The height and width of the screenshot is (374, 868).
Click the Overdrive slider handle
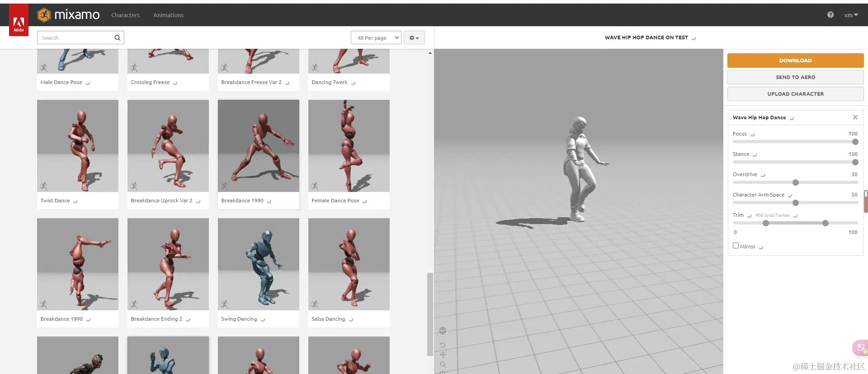[796, 182]
